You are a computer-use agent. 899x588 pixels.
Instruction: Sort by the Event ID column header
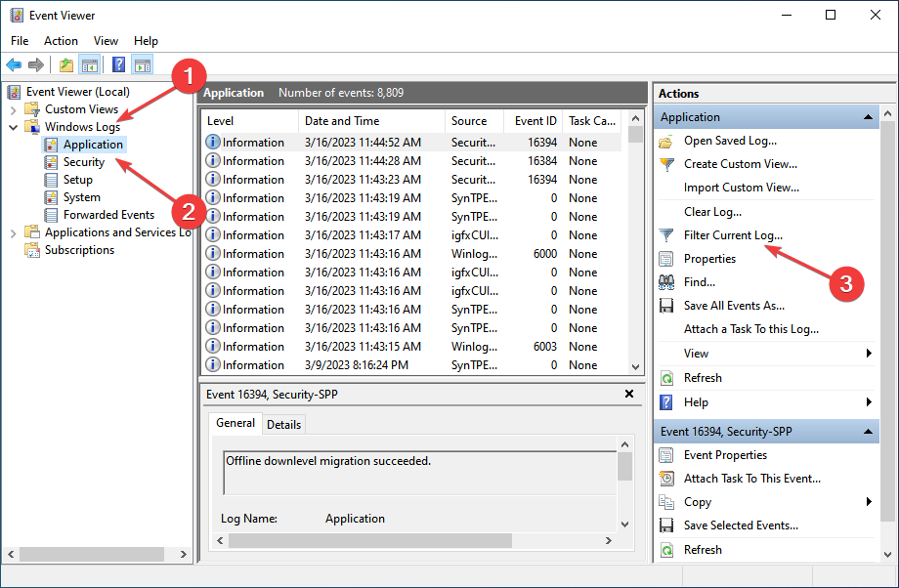pos(534,121)
